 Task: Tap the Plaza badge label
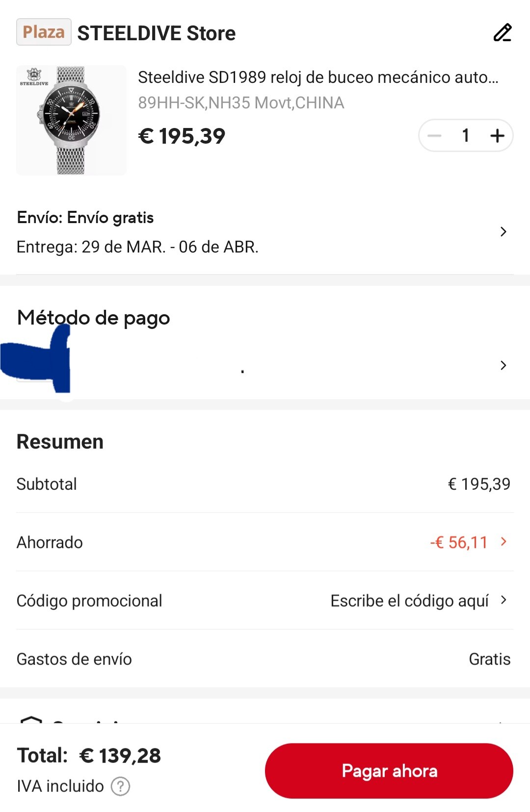coord(44,32)
